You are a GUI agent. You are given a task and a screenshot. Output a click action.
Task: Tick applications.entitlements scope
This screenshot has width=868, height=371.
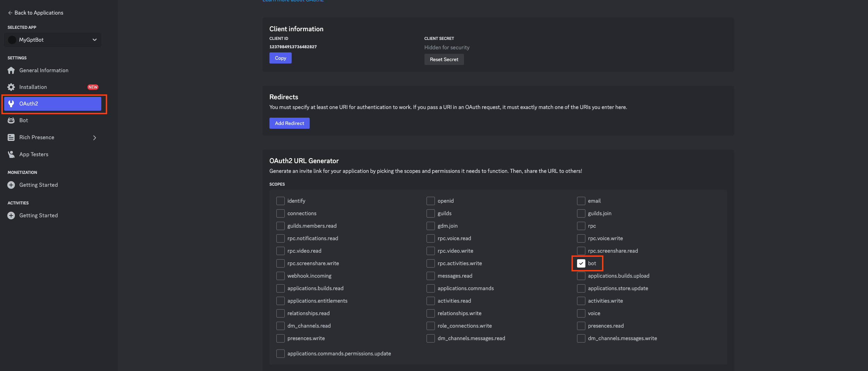pyautogui.click(x=281, y=301)
